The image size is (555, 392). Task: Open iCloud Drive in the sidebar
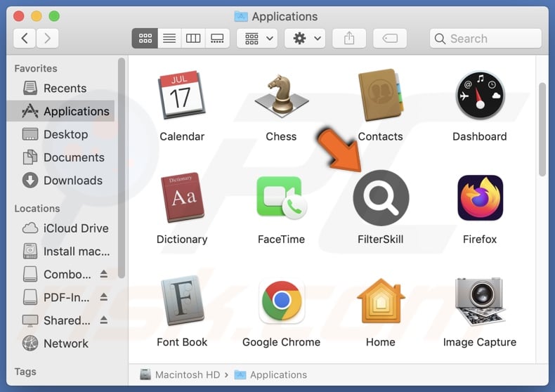60,228
